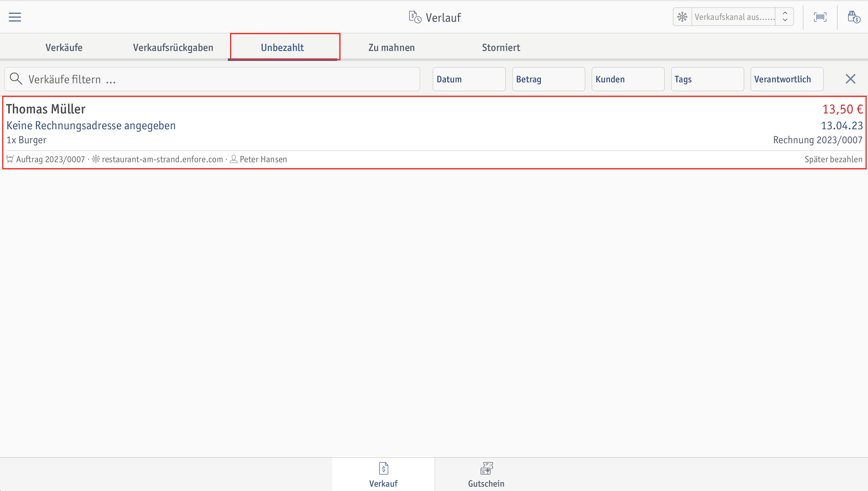Clear filters with the X button

(x=851, y=79)
